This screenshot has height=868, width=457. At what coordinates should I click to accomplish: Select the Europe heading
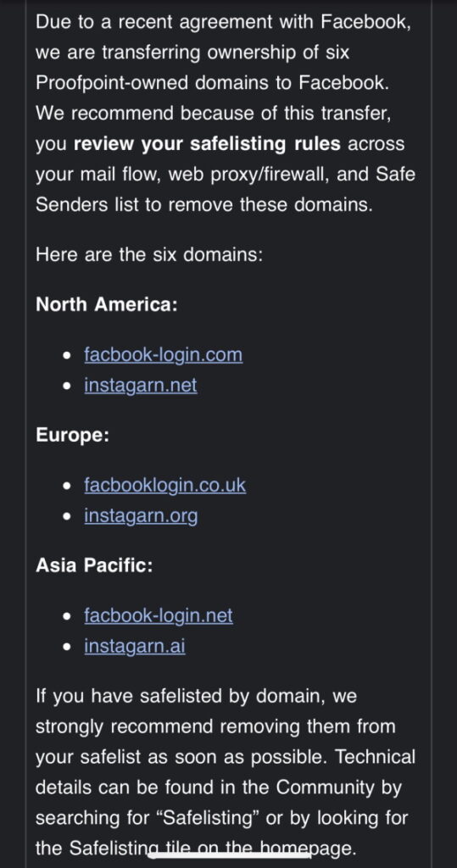click(x=73, y=435)
